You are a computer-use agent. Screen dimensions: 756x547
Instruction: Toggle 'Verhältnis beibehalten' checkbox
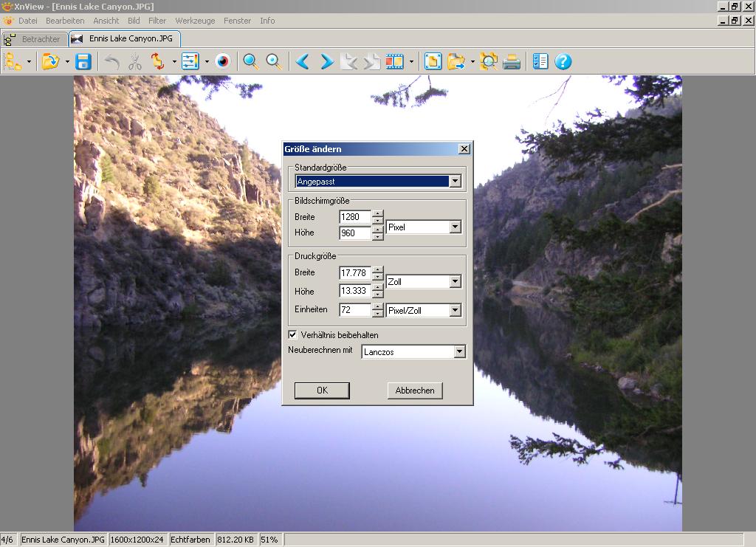293,334
